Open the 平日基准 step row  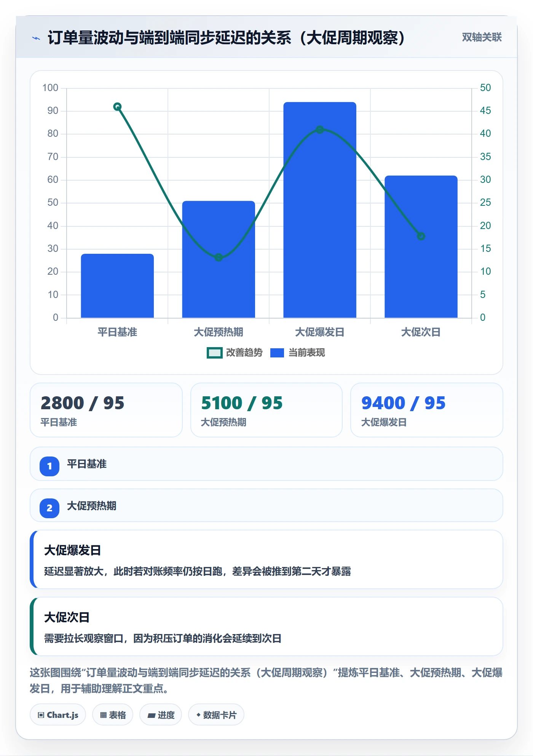point(266,464)
